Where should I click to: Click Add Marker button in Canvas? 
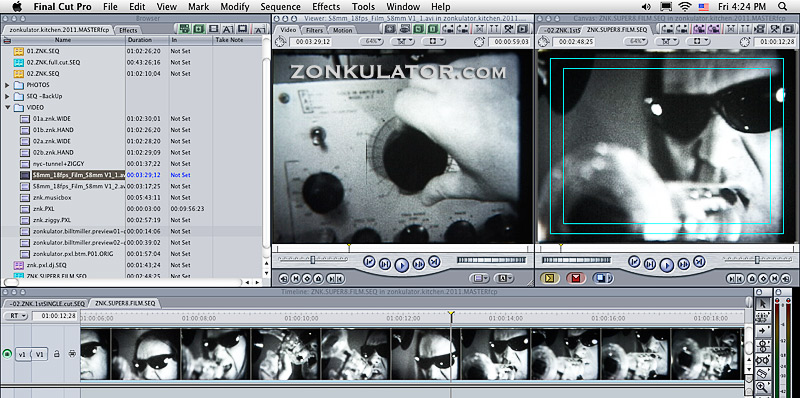[x=752, y=279]
